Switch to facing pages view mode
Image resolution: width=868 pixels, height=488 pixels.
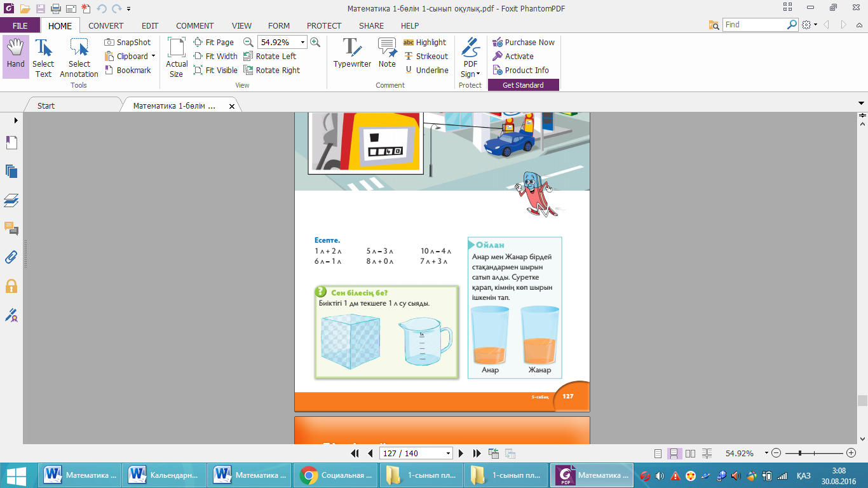tap(691, 454)
